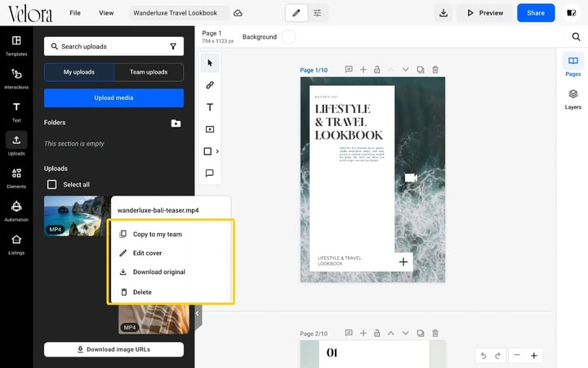Open the Pages panel
Screen dimensions: 588x368
pos(573,65)
